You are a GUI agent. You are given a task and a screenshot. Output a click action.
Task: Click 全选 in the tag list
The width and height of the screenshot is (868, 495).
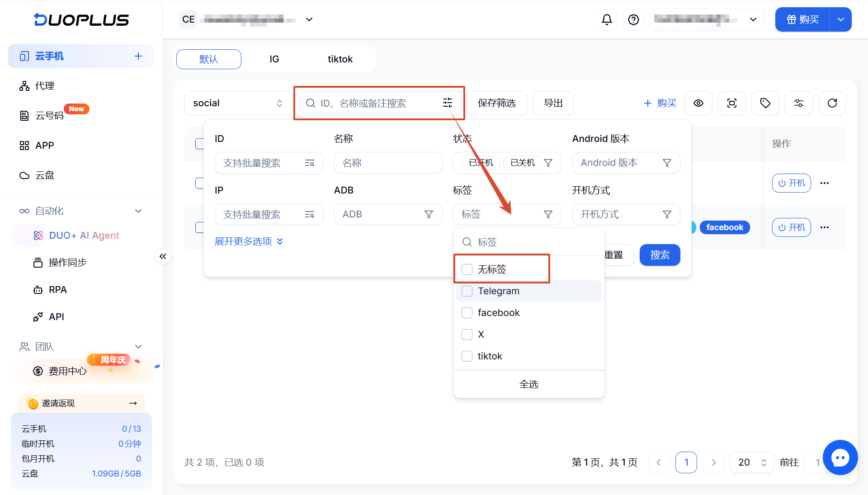(529, 384)
